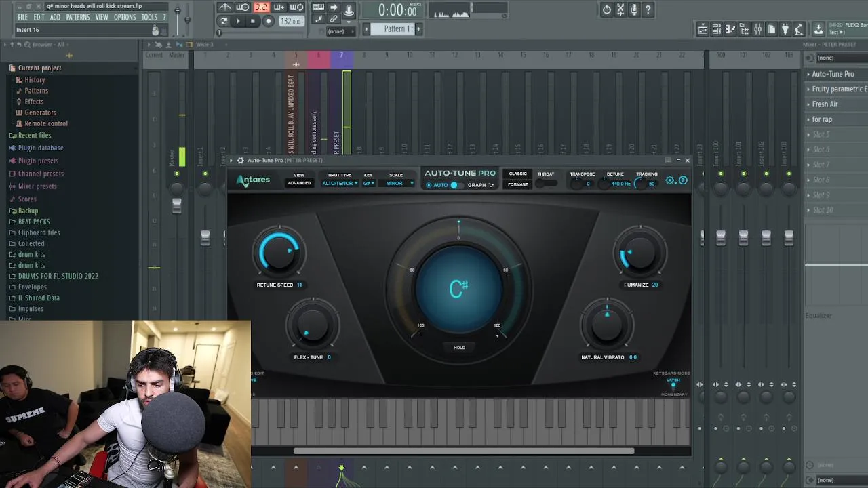The height and width of the screenshot is (488, 868).
Task: Select Remote control in browser
Action: [46, 123]
